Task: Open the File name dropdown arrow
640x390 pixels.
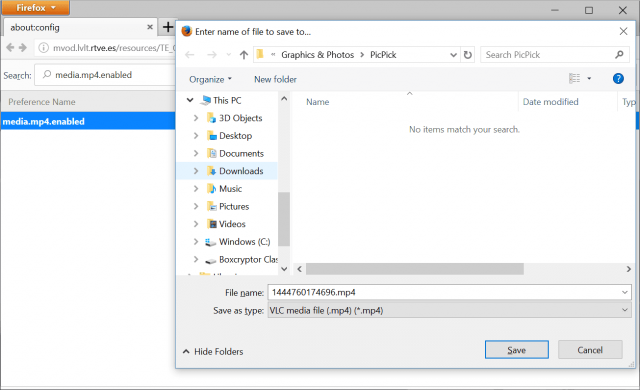Action: click(624, 292)
